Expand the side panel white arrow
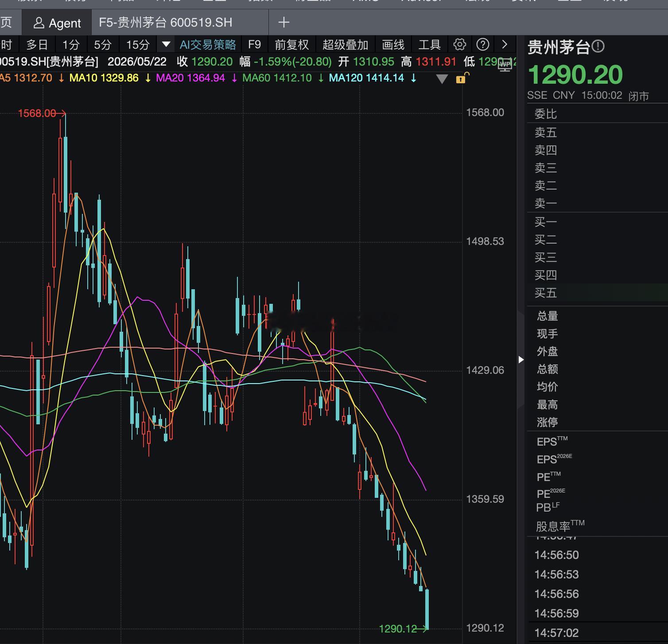668x644 pixels. pos(521,360)
